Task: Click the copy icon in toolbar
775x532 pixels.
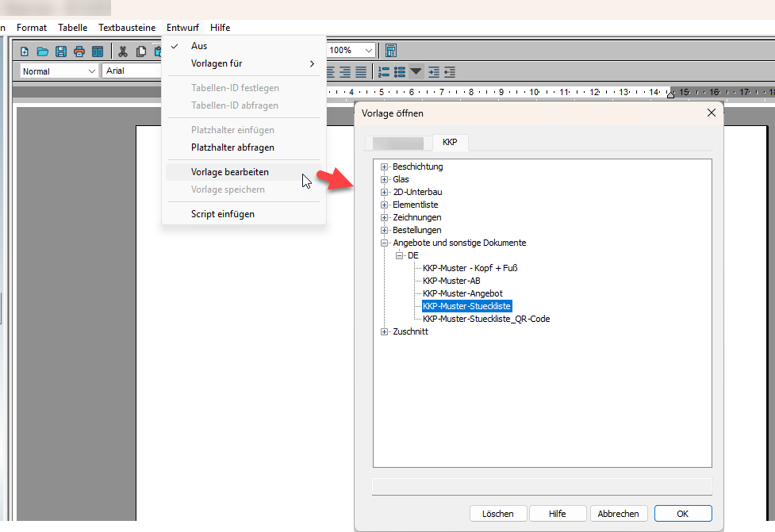Action: (141, 52)
